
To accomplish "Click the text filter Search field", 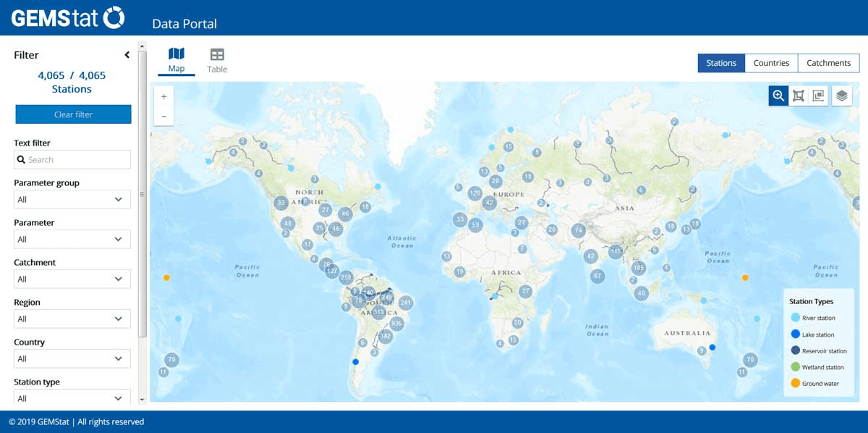I will coord(72,160).
